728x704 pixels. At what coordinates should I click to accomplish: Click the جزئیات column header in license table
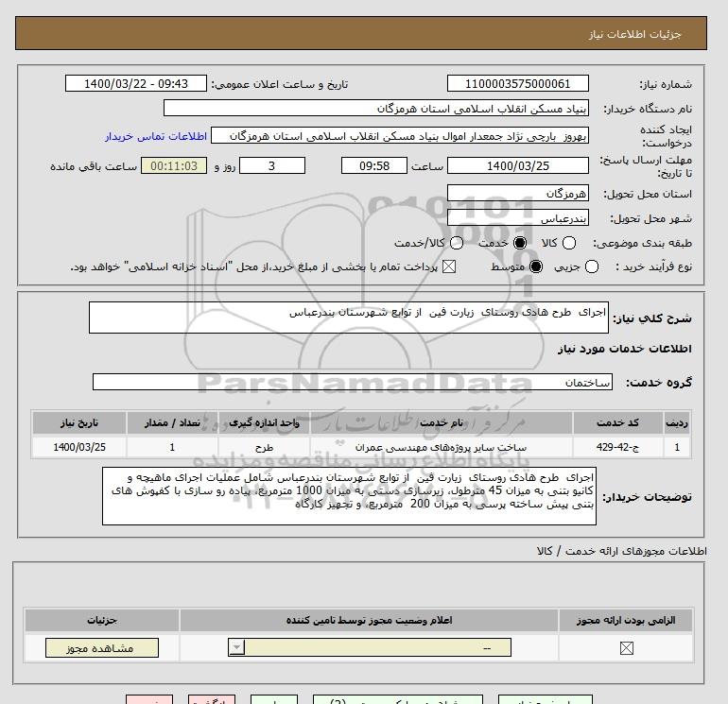[102, 620]
